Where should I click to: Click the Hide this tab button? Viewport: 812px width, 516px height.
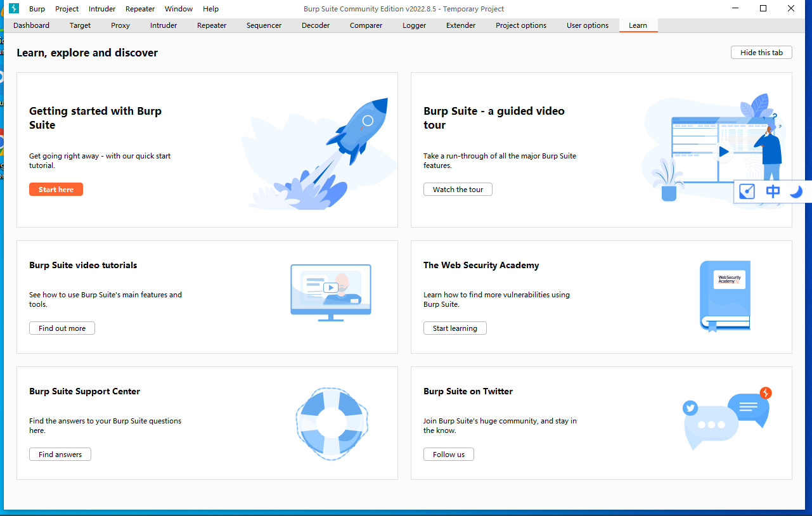coord(761,53)
